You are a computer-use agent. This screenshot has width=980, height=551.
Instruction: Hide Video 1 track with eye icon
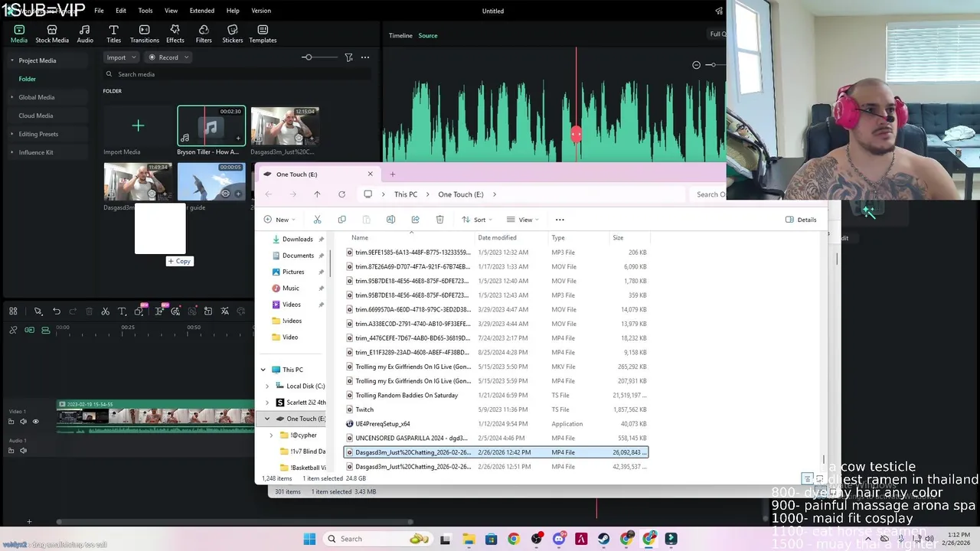click(35, 422)
